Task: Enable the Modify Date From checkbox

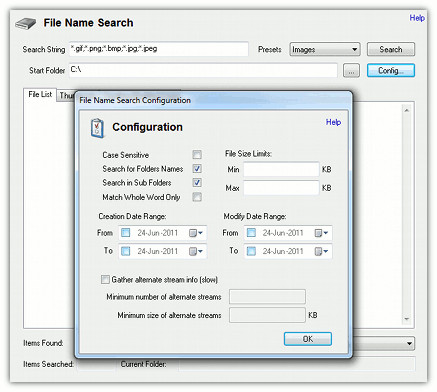Action: [x=251, y=233]
